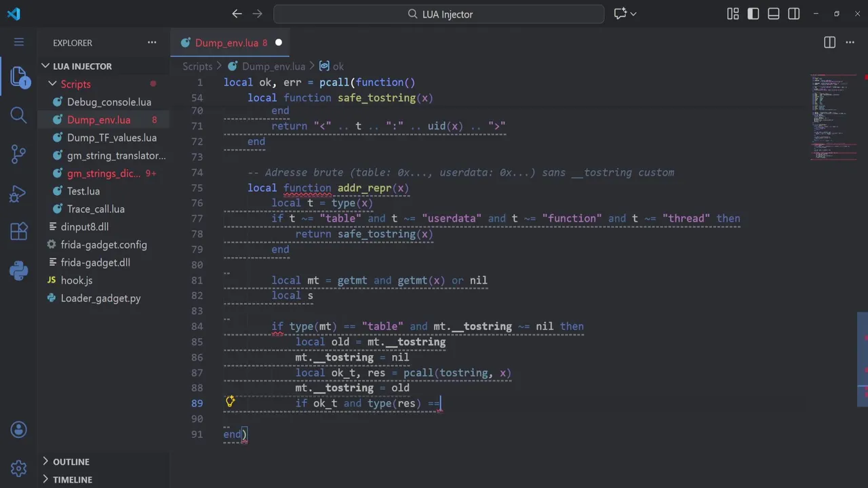
Task: Split the editor to the right
Action: pos(829,42)
